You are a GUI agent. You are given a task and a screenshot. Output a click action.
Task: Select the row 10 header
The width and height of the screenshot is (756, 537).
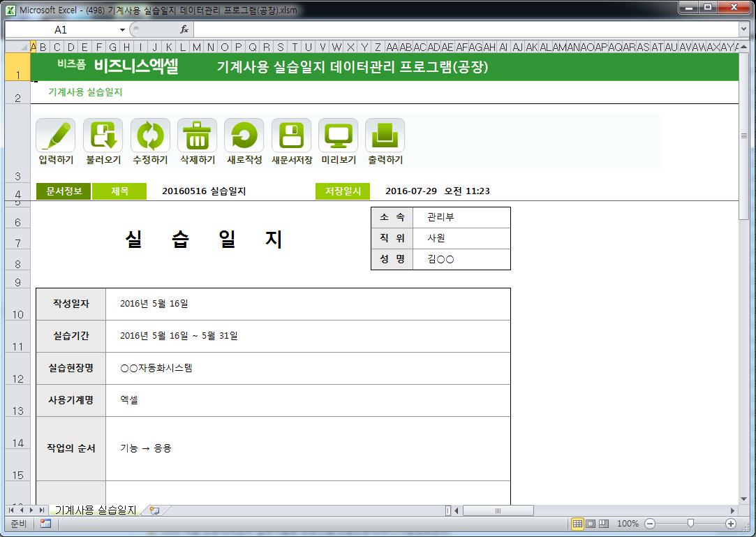[17, 304]
